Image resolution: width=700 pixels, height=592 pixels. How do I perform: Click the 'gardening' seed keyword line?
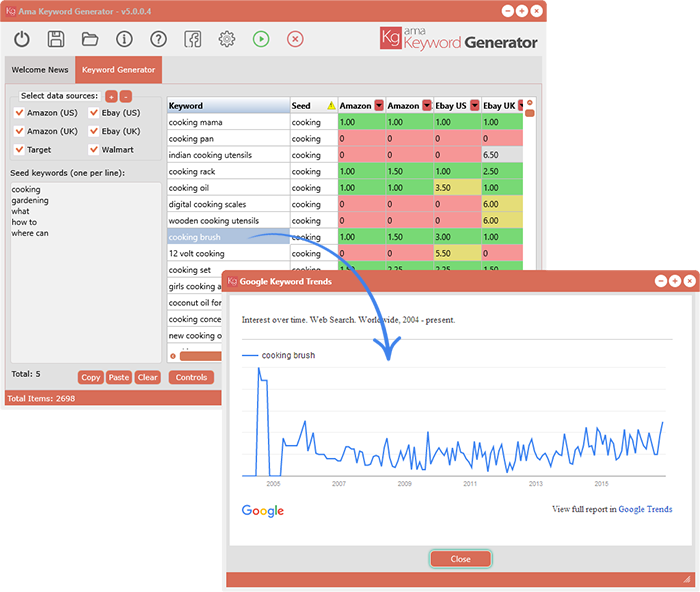30,200
